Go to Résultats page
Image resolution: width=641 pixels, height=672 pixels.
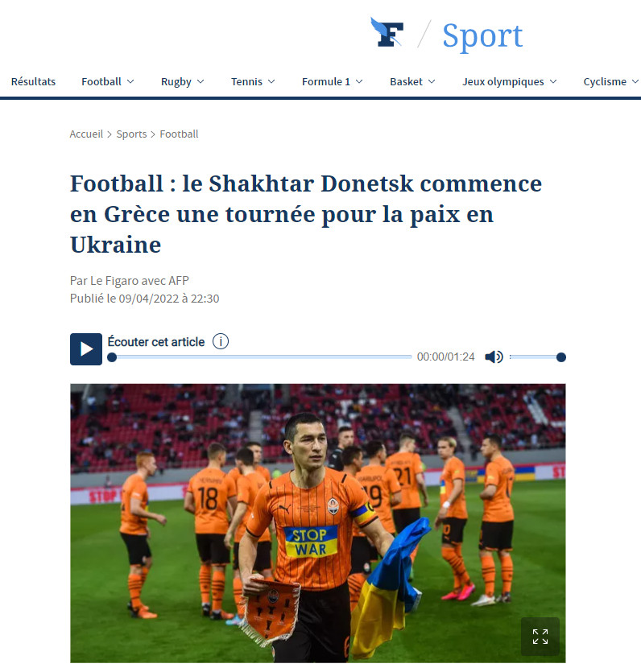[34, 81]
